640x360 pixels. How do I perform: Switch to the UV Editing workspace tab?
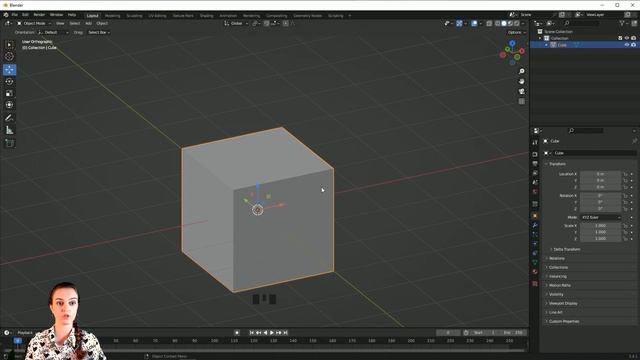pos(157,16)
